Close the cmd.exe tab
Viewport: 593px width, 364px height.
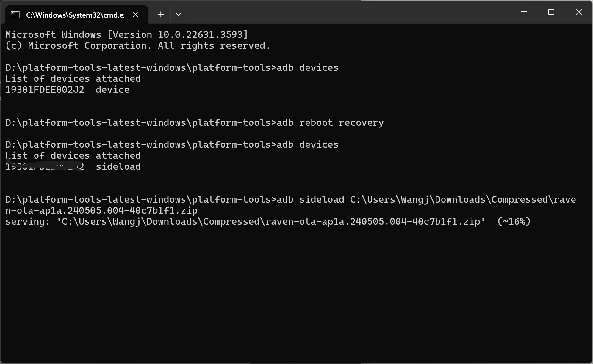click(135, 14)
